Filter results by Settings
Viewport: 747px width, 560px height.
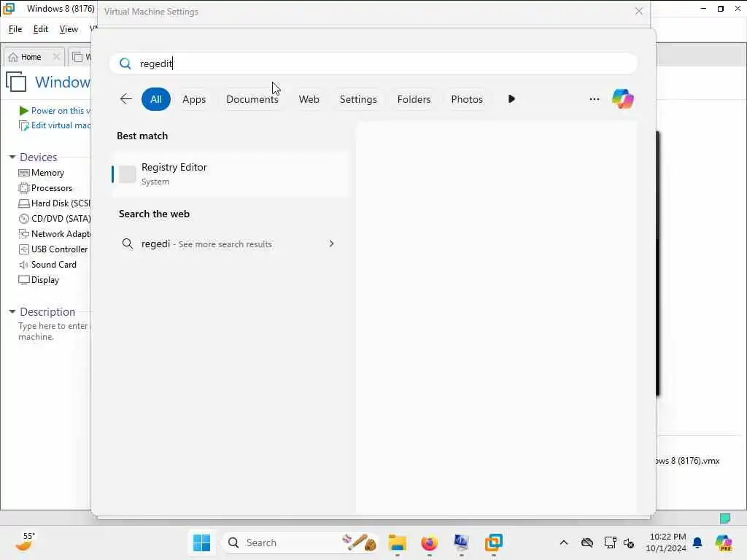pos(357,99)
